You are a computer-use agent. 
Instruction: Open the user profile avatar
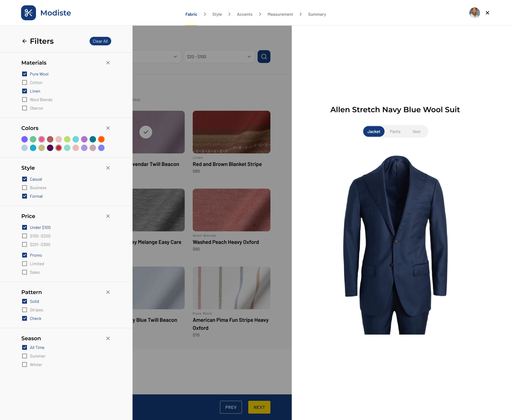(x=474, y=13)
